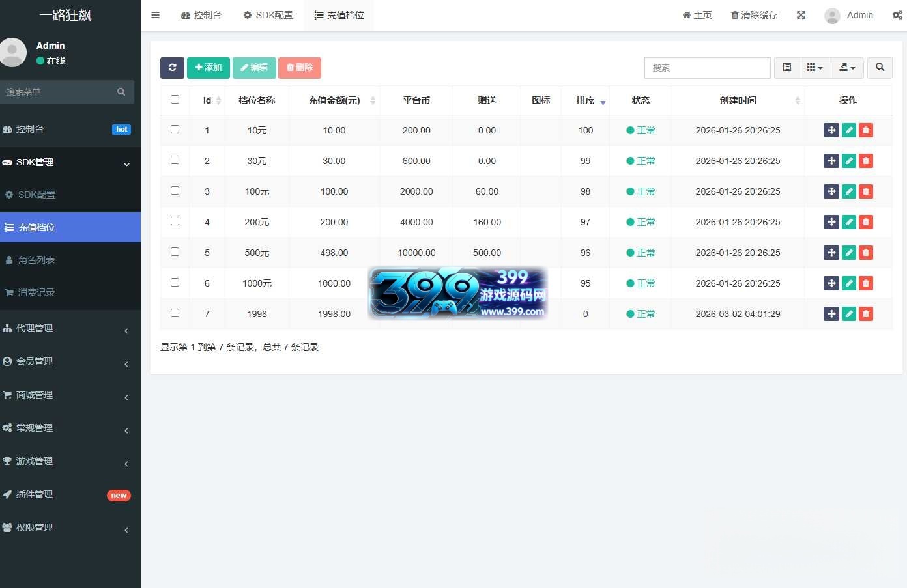Click the 搜索 input field above the table

708,68
